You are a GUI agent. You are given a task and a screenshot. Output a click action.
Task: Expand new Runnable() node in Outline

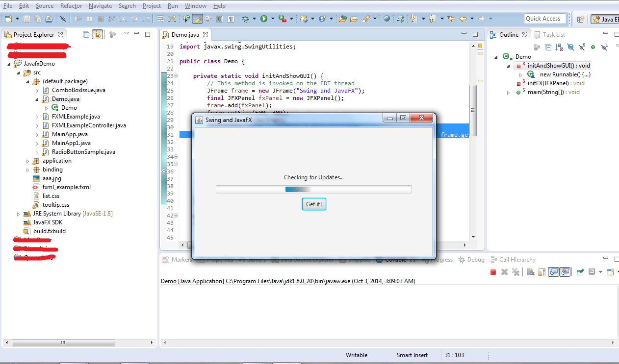point(521,75)
